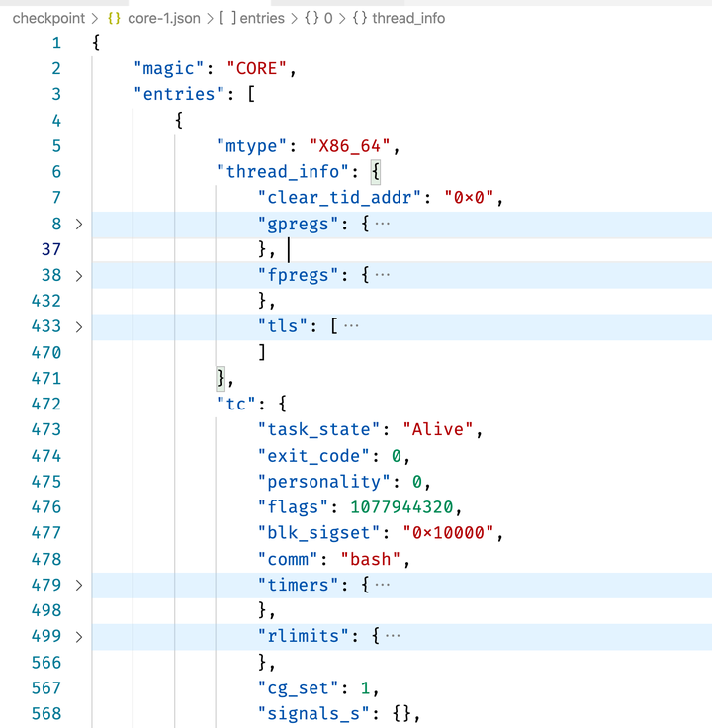Viewport: 712px width, 728px height.
Task: Select the thread_info breadcrumb segment
Action: (408, 18)
